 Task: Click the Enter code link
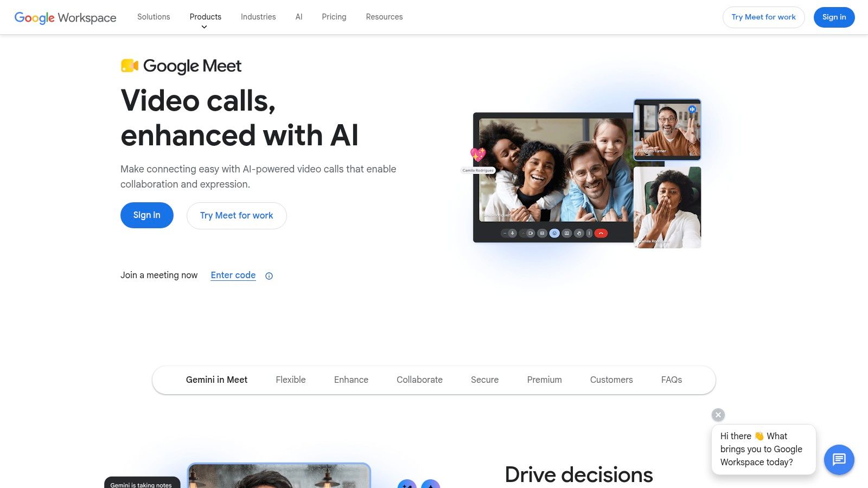[x=233, y=275]
